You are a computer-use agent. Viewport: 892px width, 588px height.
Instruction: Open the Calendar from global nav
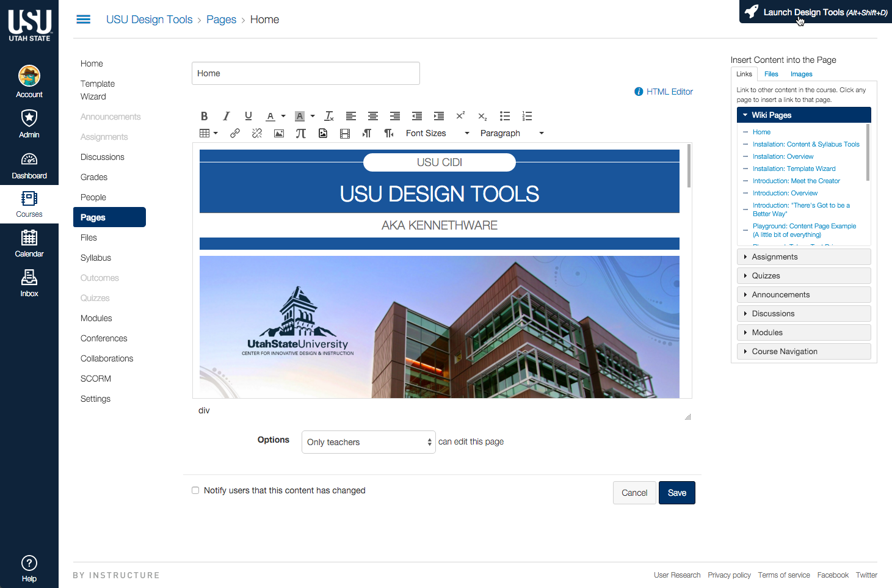pyautogui.click(x=29, y=244)
